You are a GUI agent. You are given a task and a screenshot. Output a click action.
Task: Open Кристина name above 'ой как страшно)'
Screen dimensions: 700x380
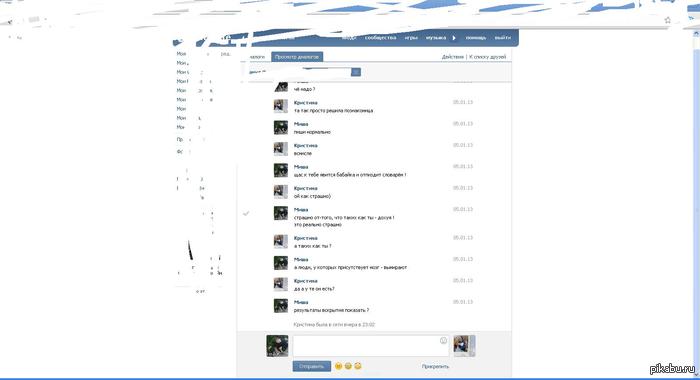(306, 188)
